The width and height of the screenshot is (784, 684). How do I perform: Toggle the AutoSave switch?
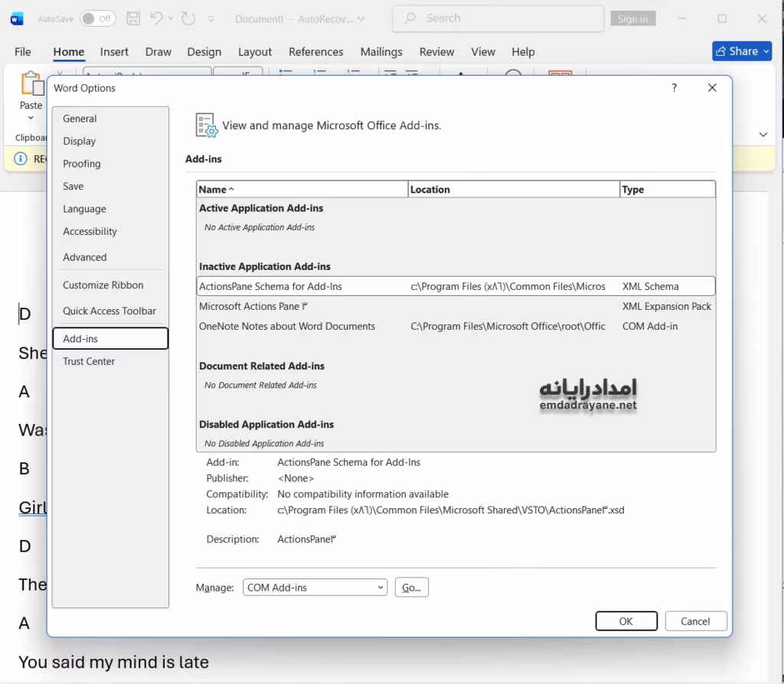point(97,18)
